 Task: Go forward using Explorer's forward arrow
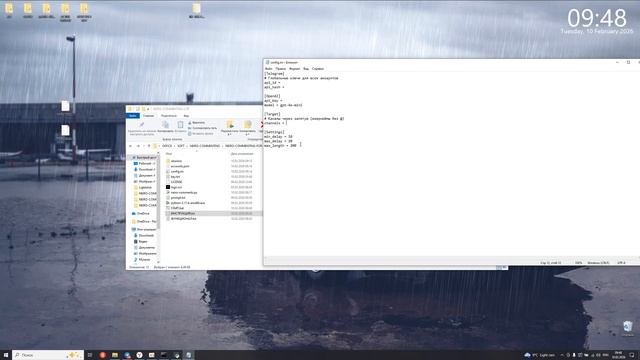pos(138,146)
